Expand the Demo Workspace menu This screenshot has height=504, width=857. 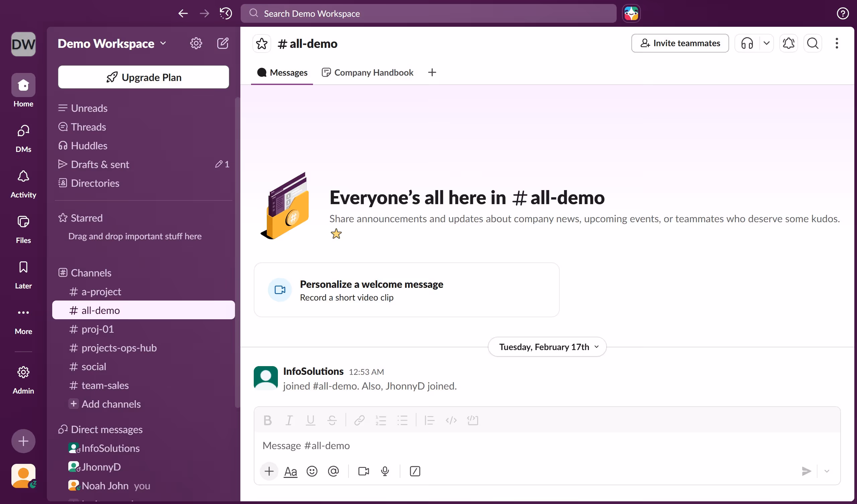112,44
